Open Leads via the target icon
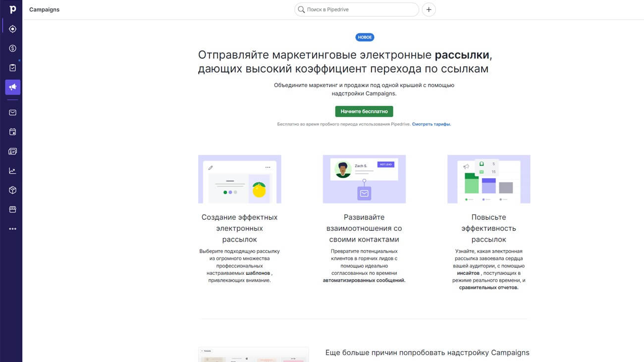The width and height of the screenshot is (644, 362). point(12,29)
